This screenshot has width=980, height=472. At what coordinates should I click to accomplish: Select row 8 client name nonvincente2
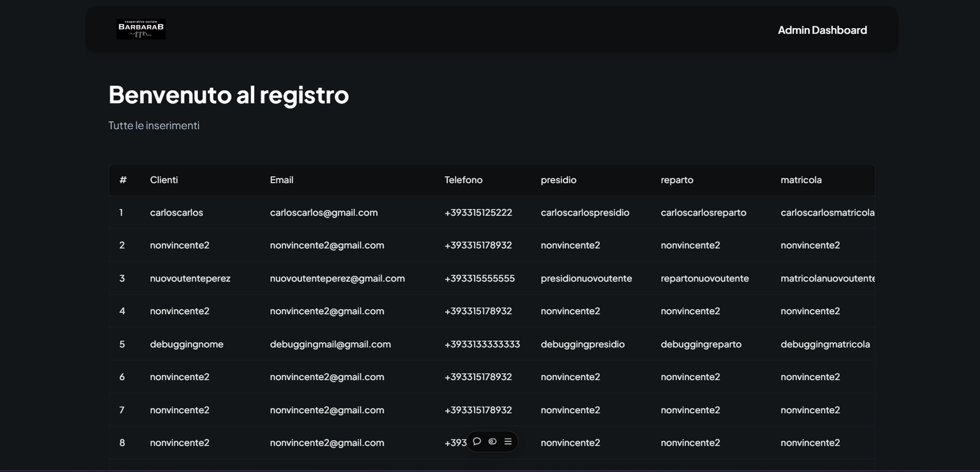tap(179, 443)
